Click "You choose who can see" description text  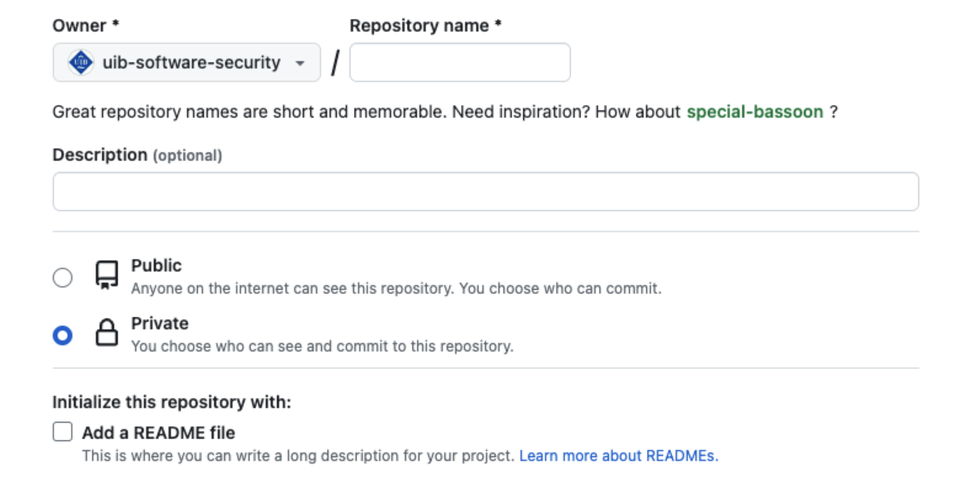coord(322,346)
